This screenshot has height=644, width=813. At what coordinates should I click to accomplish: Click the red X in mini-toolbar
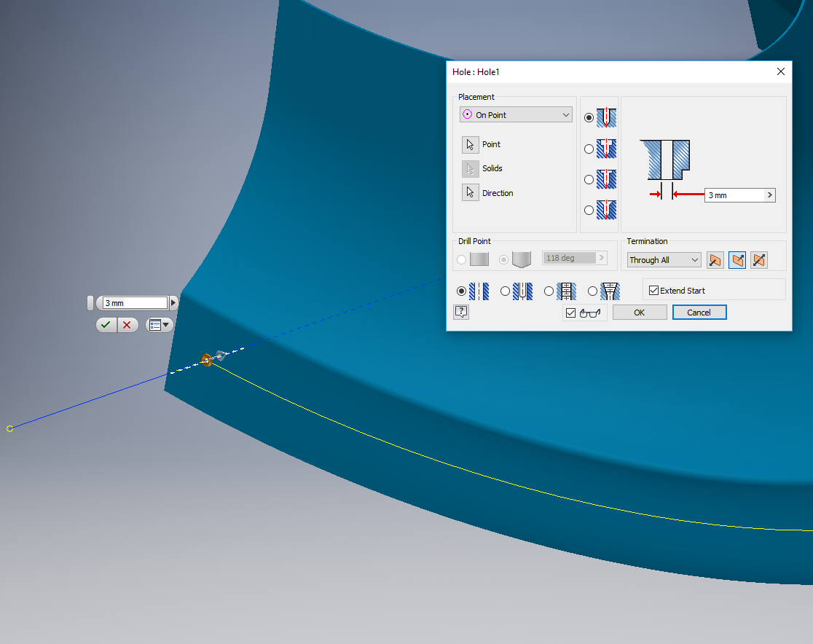pyautogui.click(x=127, y=325)
